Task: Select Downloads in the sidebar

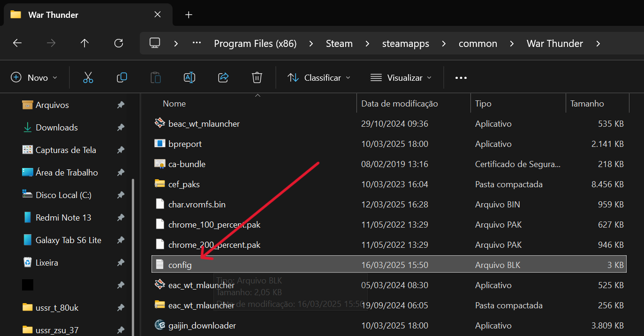Action: pyautogui.click(x=57, y=128)
